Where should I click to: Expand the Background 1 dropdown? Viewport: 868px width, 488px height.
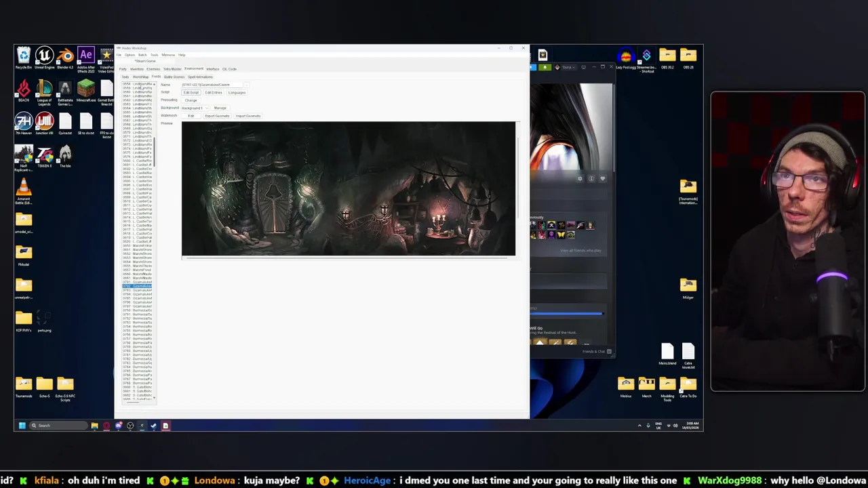point(194,108)
